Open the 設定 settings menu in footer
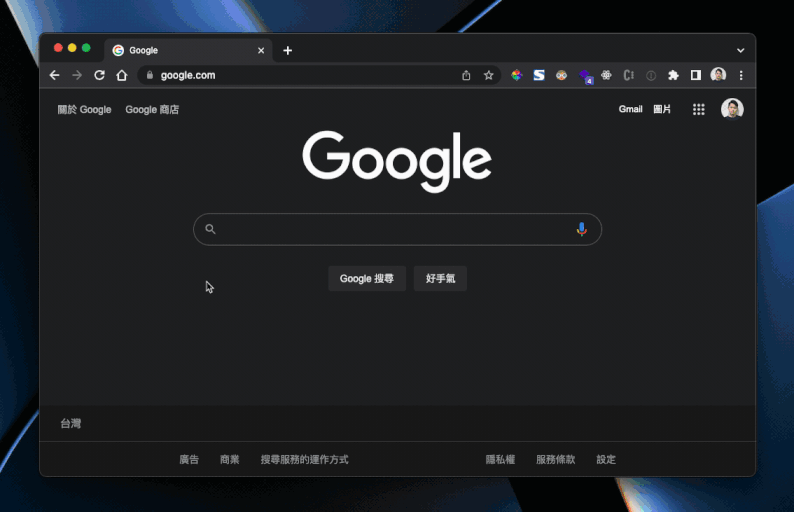Image resolution: width=794 pixels, height=512 pixels. coord(606,459)
